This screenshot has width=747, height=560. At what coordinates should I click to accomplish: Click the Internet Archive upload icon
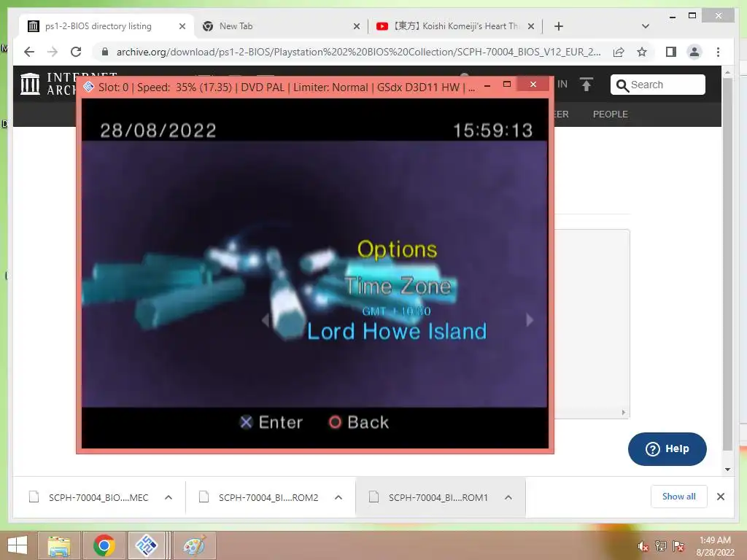[587, 85]
